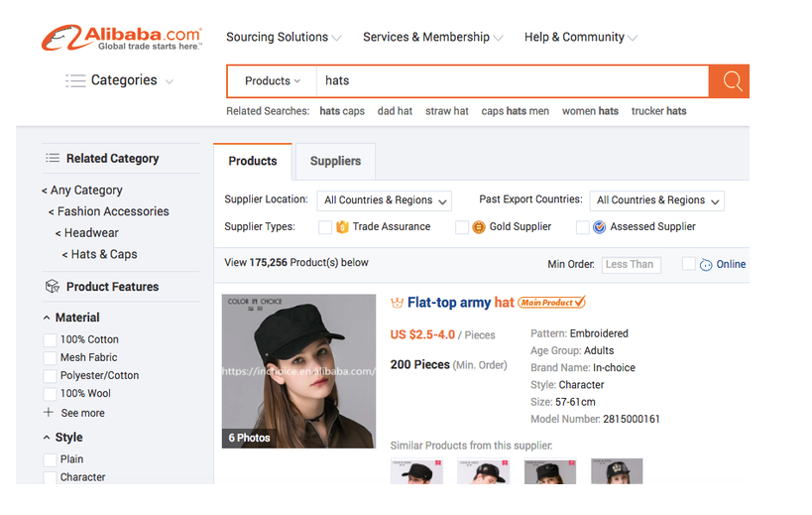Switch to the Suppliers tab
The height and width of the screenshot is (515, 812).
tap(335, 161)
